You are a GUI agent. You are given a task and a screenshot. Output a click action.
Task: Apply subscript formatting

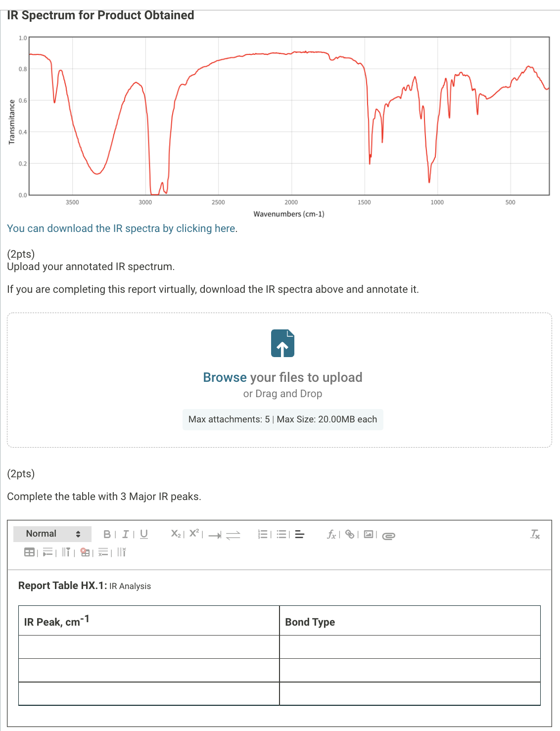coord(176,534)
